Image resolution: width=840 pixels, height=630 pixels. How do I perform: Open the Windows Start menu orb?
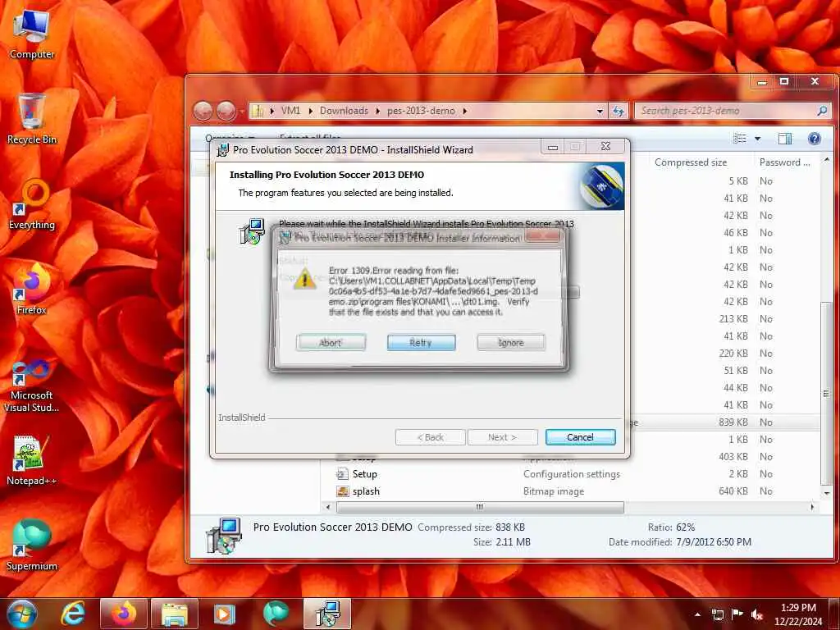pos(22,614)
